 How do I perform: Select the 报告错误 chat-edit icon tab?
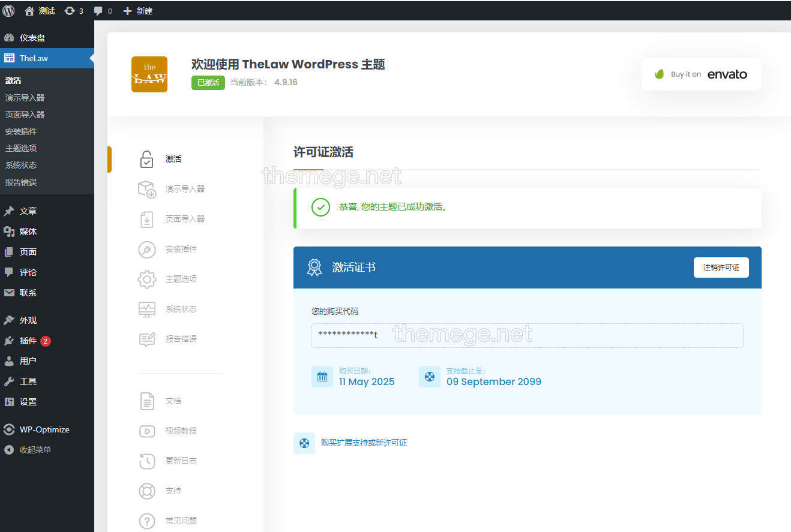point(147,339)
